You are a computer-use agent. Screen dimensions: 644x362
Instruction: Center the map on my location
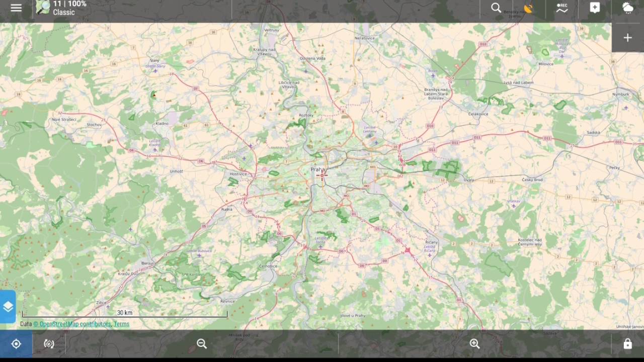(16, 344)
